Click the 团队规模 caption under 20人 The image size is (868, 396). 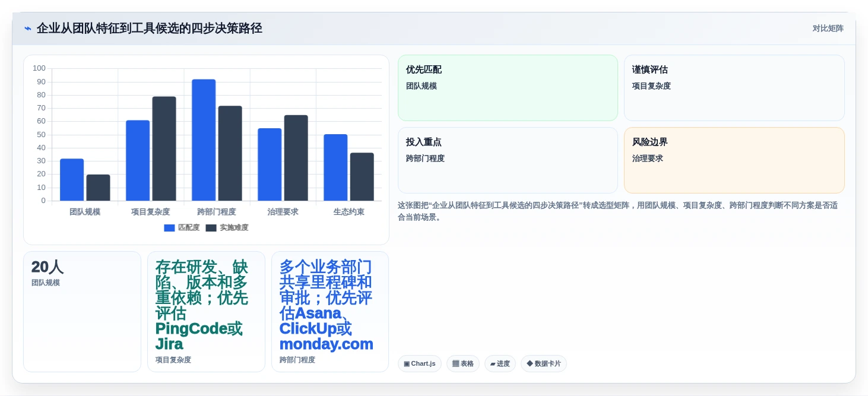coord(46,283)
